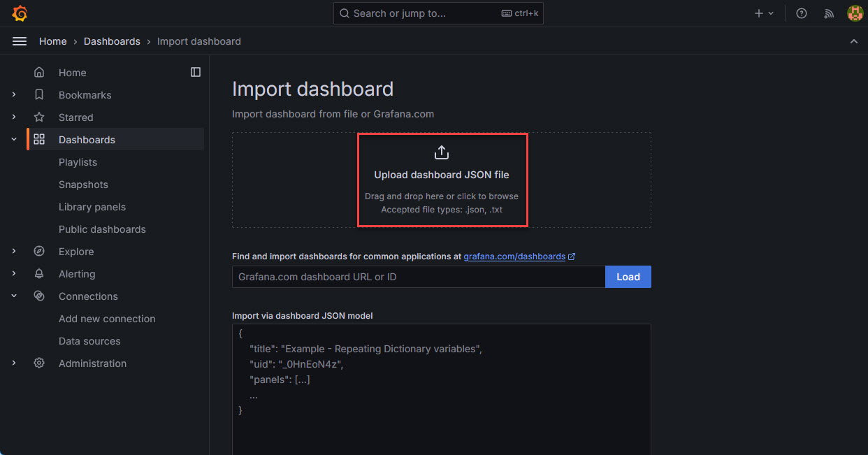Viewport: 868px width, 455px height.
Task: Open Connections via its plug icon
Action: click(x=39, y=296)
